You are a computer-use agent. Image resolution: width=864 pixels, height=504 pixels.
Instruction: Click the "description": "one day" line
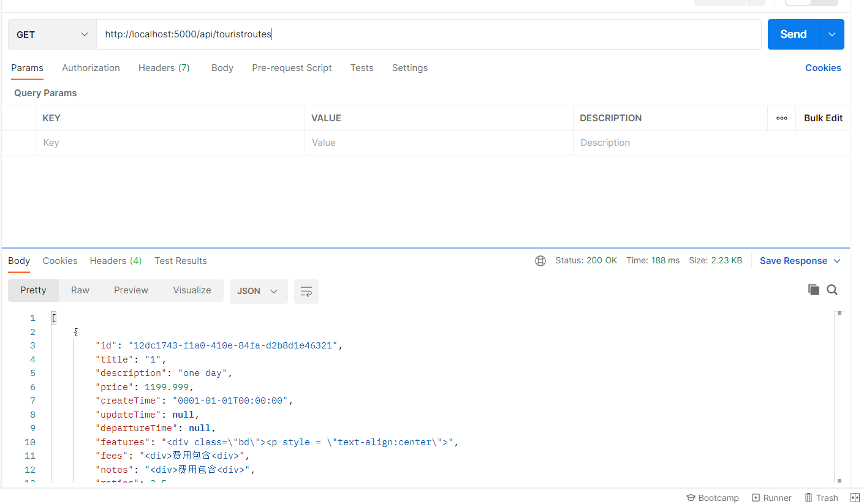[x=164, y=373]
